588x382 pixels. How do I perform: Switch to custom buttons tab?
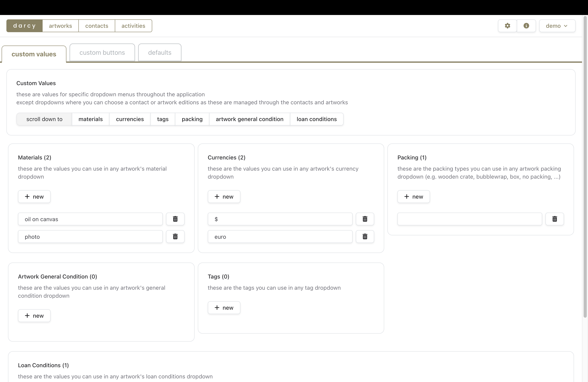coord(102,52)
